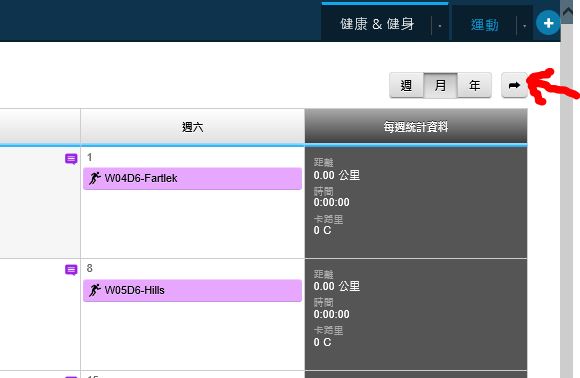The image size is (580, 378).
Task: Click the running icon on W04D6-Fartlek
Action: [x=94, y=178]
